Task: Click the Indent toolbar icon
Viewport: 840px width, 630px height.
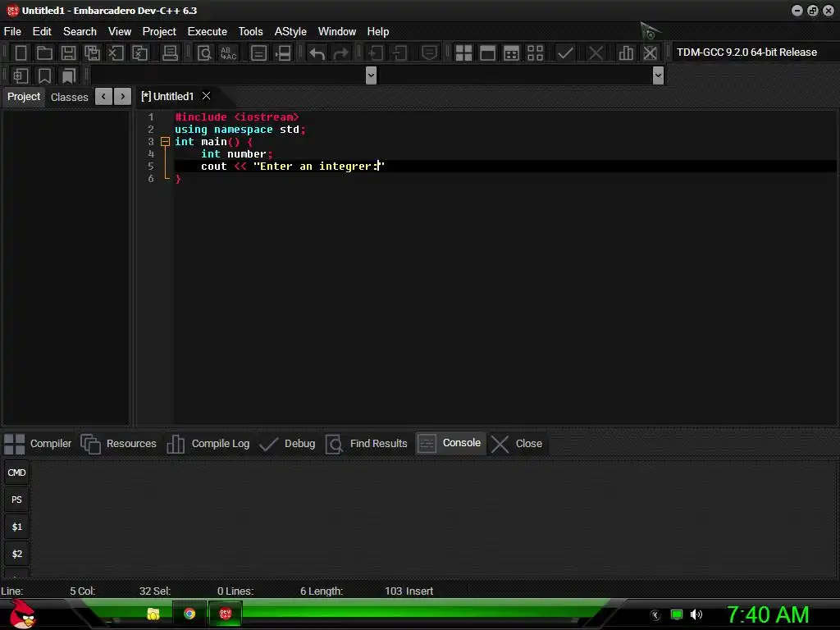Action: pos(375,53)
